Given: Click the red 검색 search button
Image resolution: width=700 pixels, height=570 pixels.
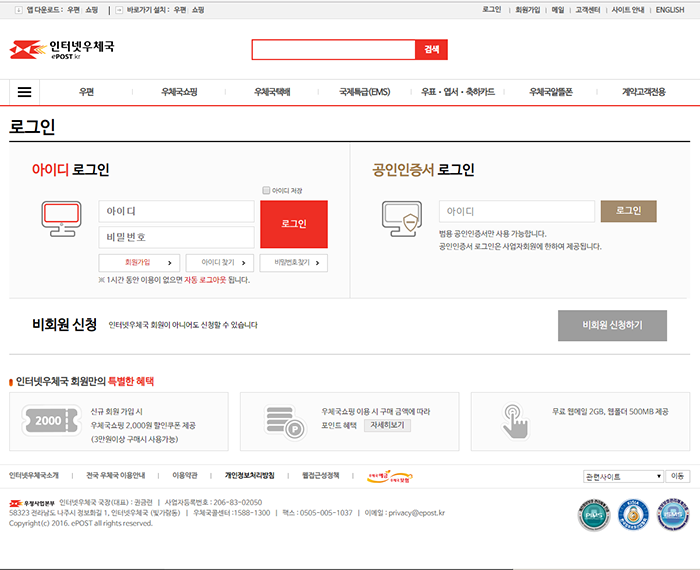Looking at the screenshot, I should [431, 50].
